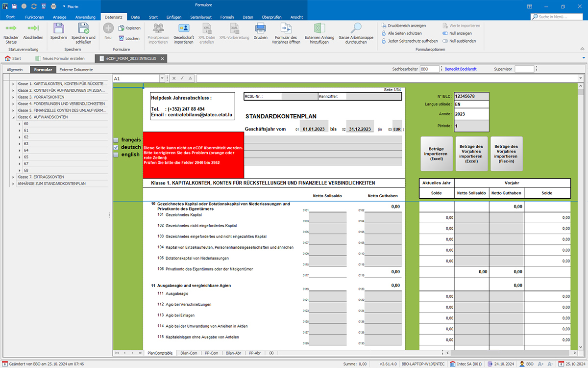Open the cell name box dropdown
This screenshot has width=588, height=368.
[162, 79]
